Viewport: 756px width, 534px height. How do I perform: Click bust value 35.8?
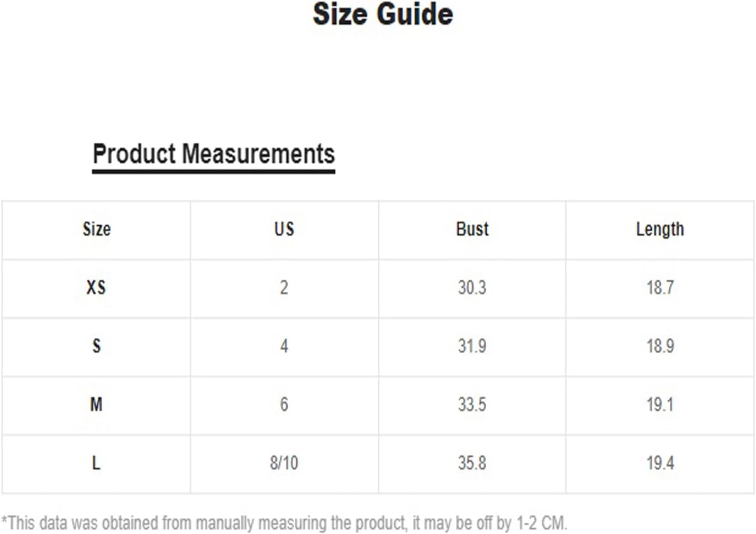[472, 463]
